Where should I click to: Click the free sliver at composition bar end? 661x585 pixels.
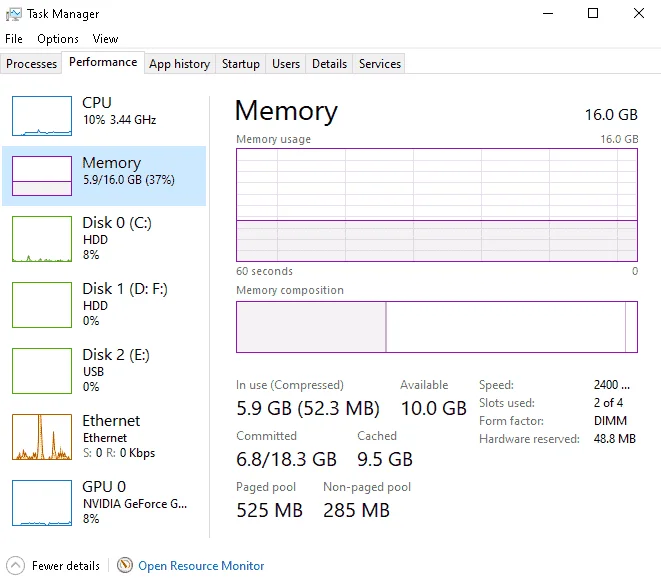point(631,327)
